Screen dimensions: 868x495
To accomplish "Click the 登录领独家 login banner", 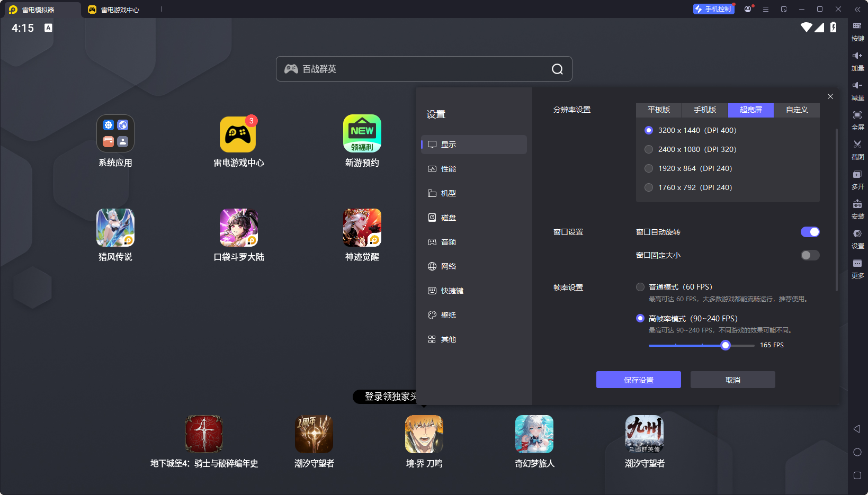I will click(x=385, y=397).
